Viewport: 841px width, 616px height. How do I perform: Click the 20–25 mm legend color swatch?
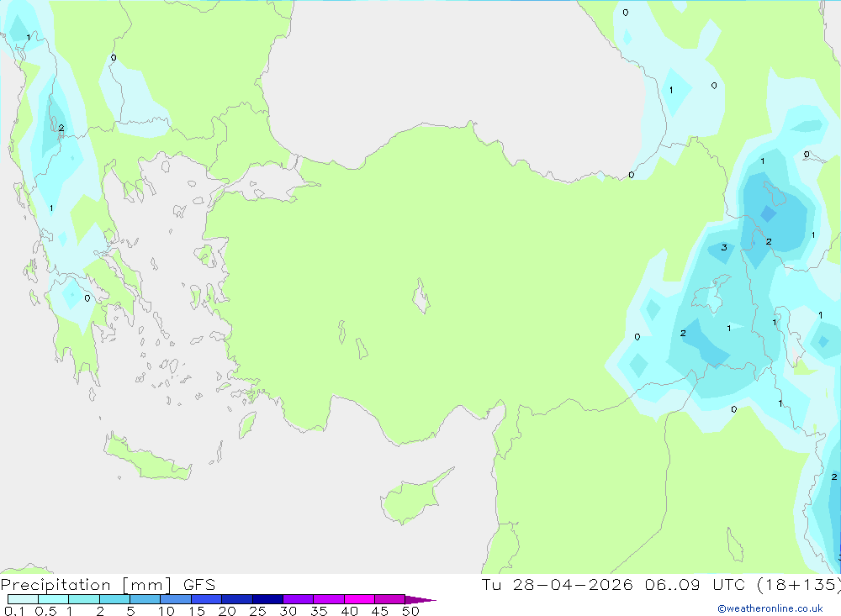237,599
